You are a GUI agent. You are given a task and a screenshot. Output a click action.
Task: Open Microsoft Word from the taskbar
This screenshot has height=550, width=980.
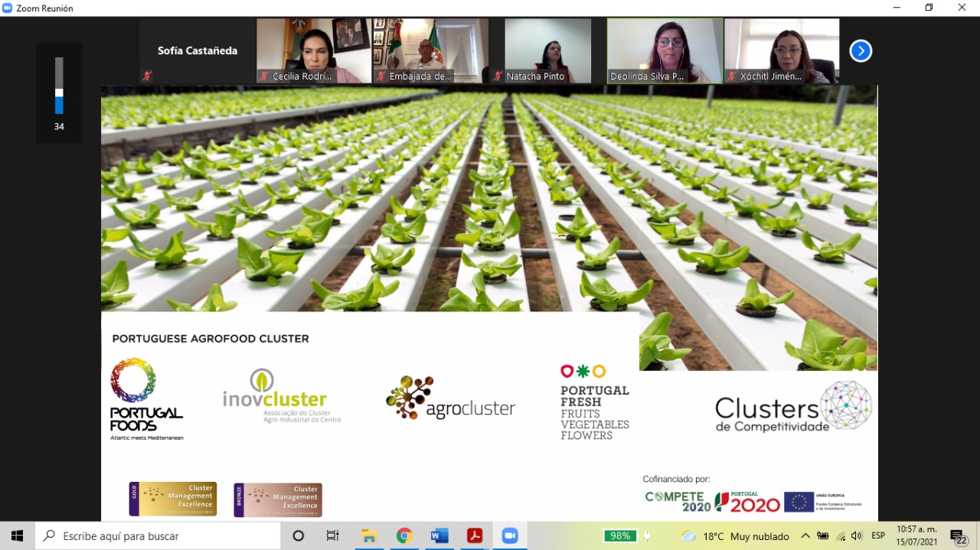tap(439, 535)
